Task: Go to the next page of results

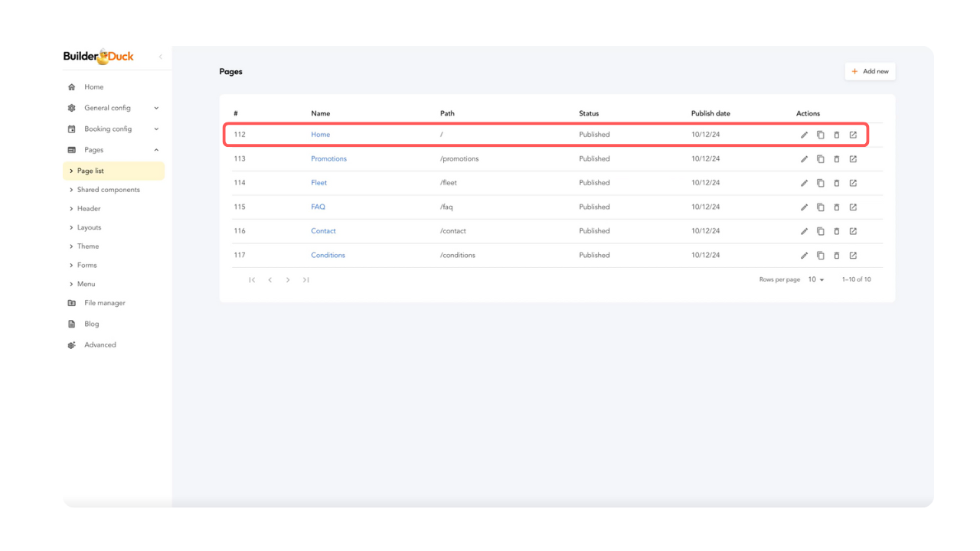Action: click(288, 280)
